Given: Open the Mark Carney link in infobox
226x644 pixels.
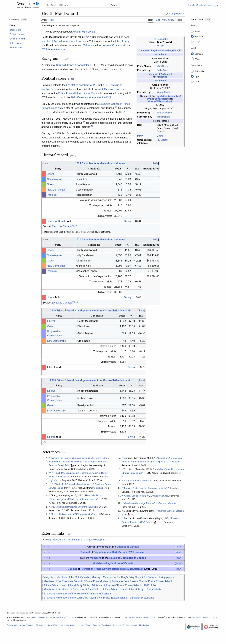Looking at the screenshot, I should click(163, 66).
